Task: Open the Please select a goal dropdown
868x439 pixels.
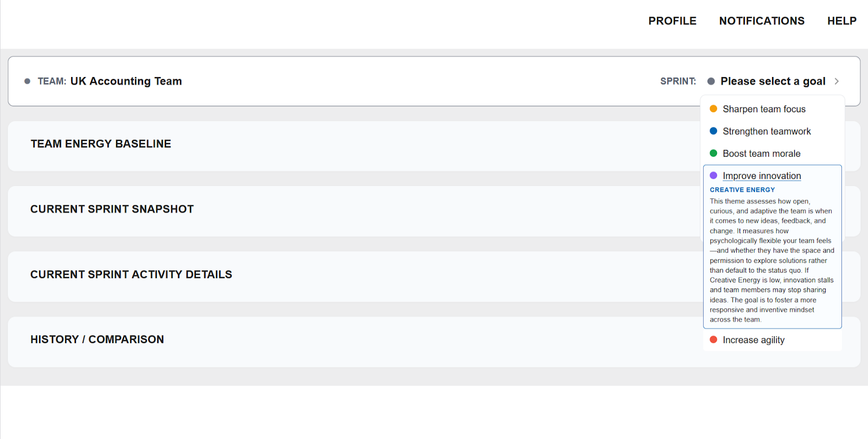Action: (773, 81)
